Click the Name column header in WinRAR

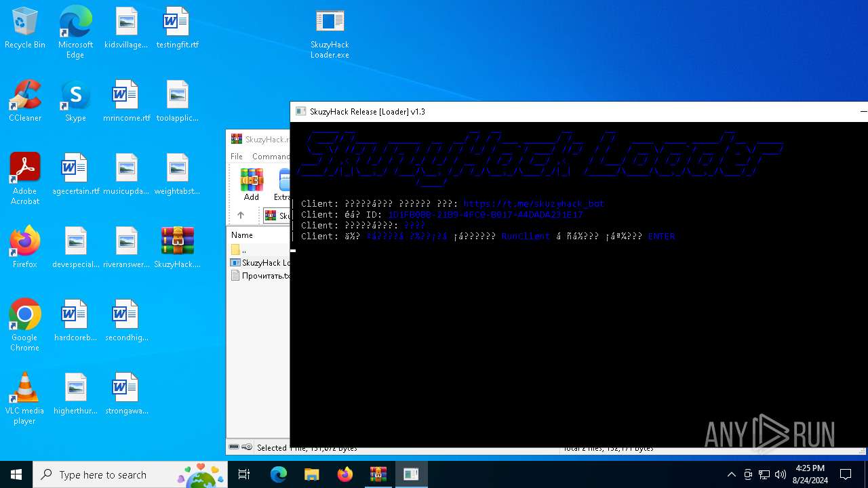point(242,235)
